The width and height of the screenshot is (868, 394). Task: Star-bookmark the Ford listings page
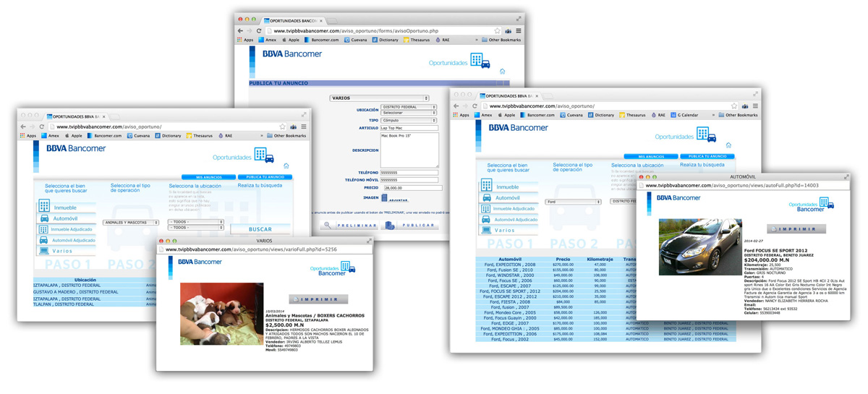(x=733, y=106)
